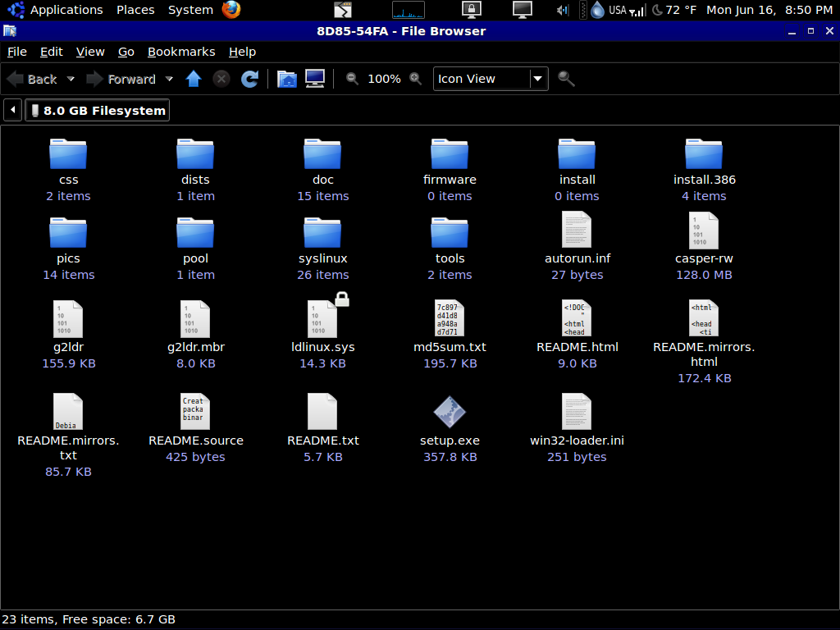Click the system monitor graph applet

tap(409, 10)
